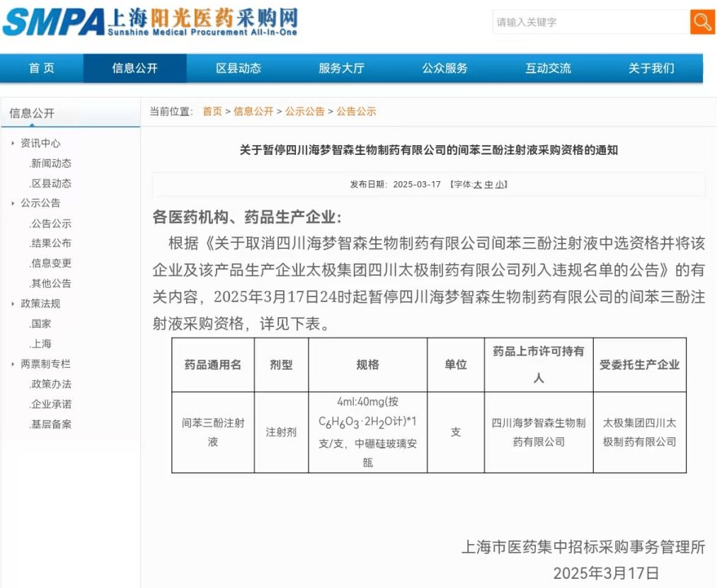This screenshot has height=588, width=717.
Task: Click the 发布日期 2025-03-17 text
Action: click(x=395, y=184)
